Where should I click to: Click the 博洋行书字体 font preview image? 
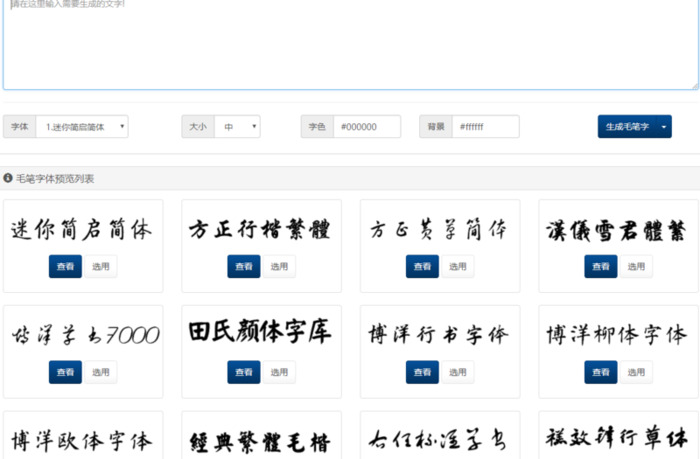pos(438,335)
